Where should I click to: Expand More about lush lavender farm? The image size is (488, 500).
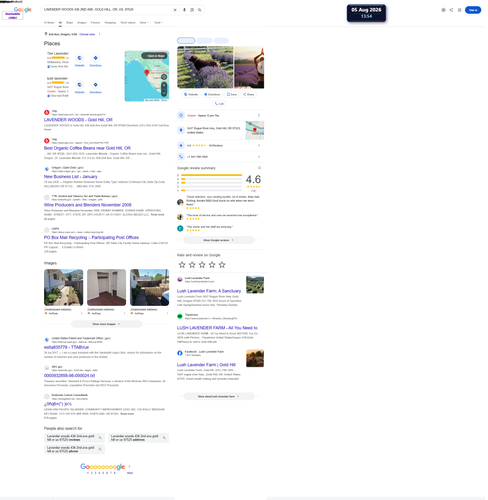tap(219, 396)
